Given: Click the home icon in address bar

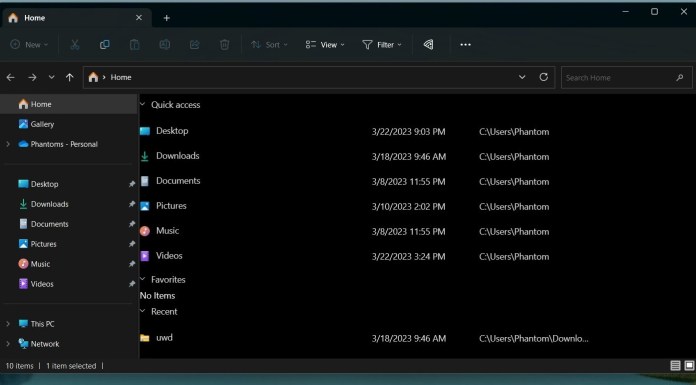Looking at the screenshot, I should [x=93, y=77].
